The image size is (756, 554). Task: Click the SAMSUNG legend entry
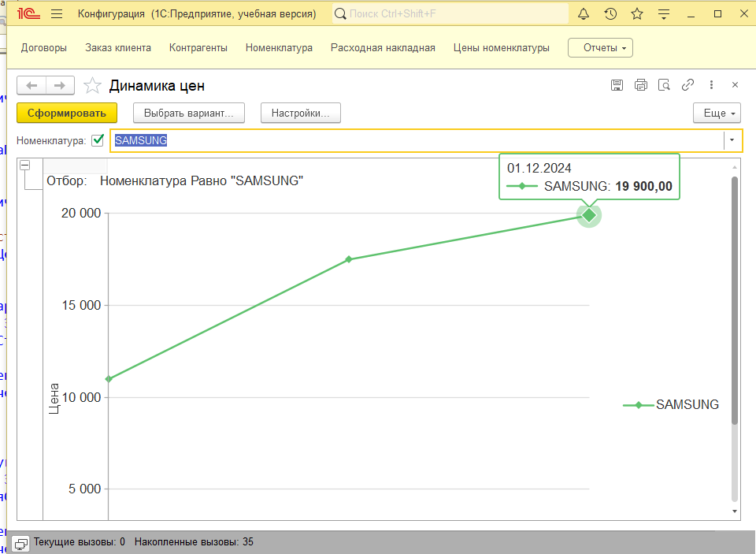tap(671, 404)
